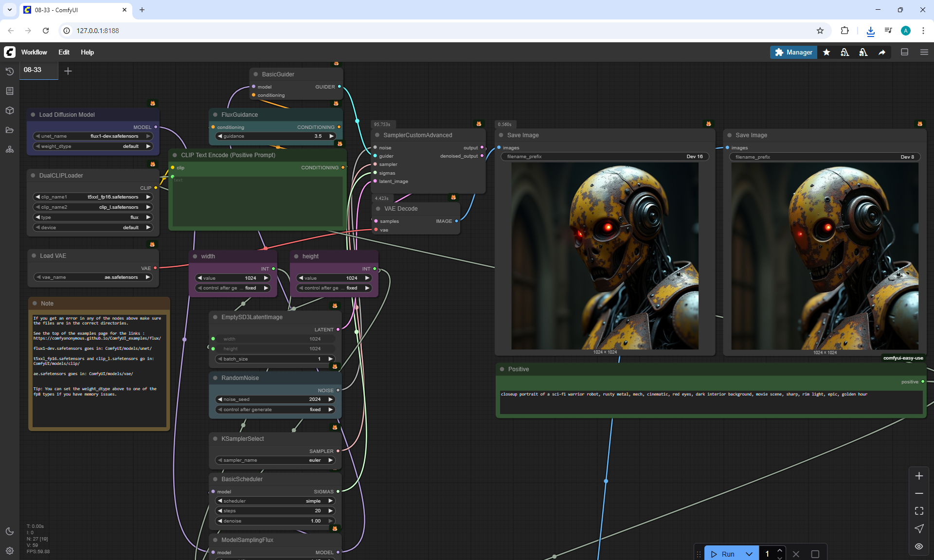This screenshot has width=934, height=560.
Task: Open the Workflow menu
Action: click(34, 52)
